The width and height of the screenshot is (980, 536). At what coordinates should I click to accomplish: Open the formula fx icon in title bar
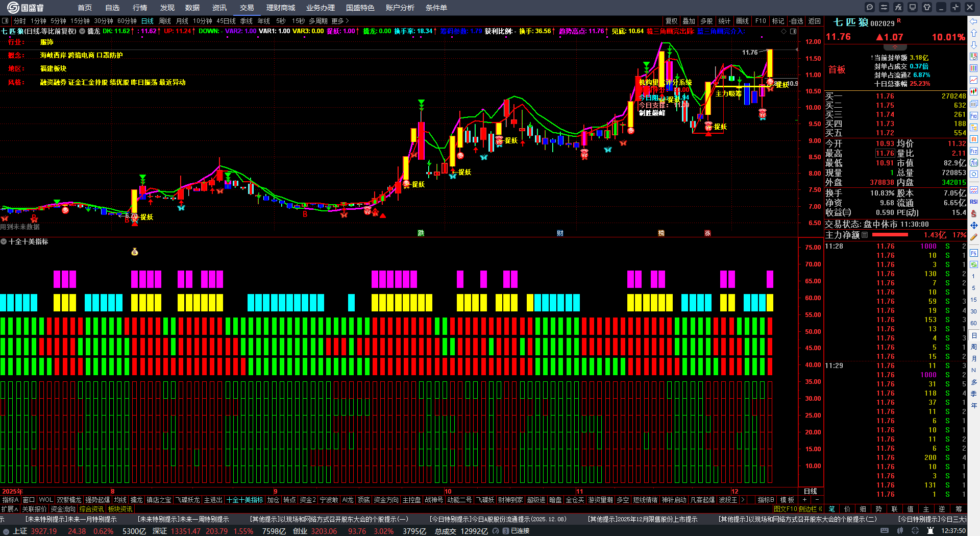(x=898, y=7)
